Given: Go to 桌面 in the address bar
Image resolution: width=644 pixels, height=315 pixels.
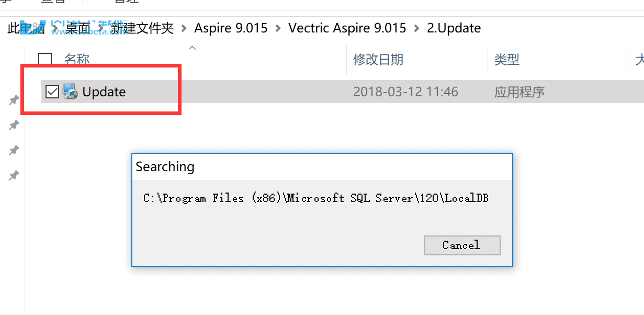Looking at the screenshot, I should click(x=78, y=28).
